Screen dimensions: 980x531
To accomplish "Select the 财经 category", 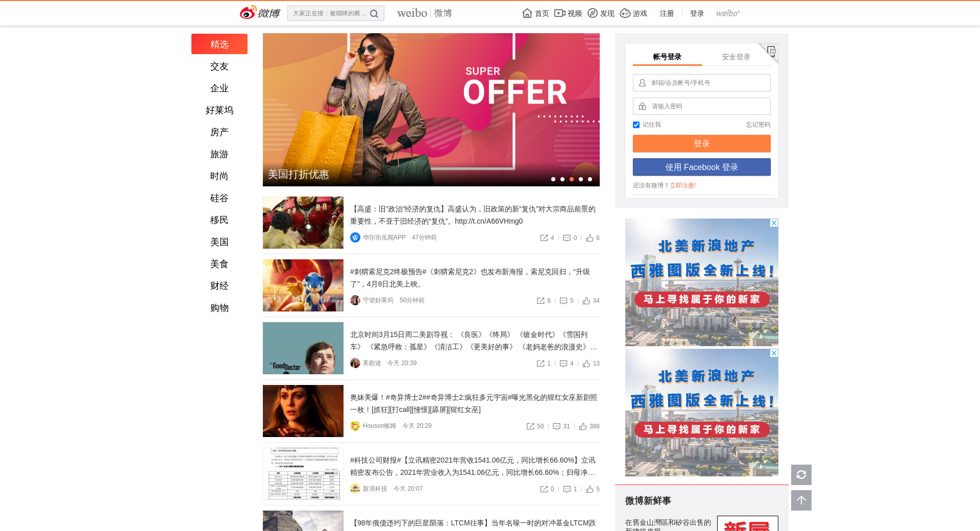I will click(219, 286).
